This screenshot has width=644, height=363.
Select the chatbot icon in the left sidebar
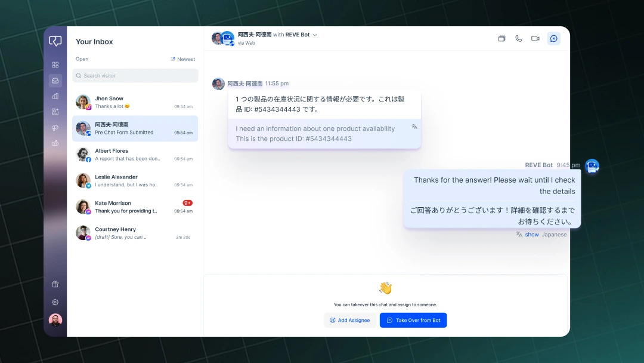55,143
